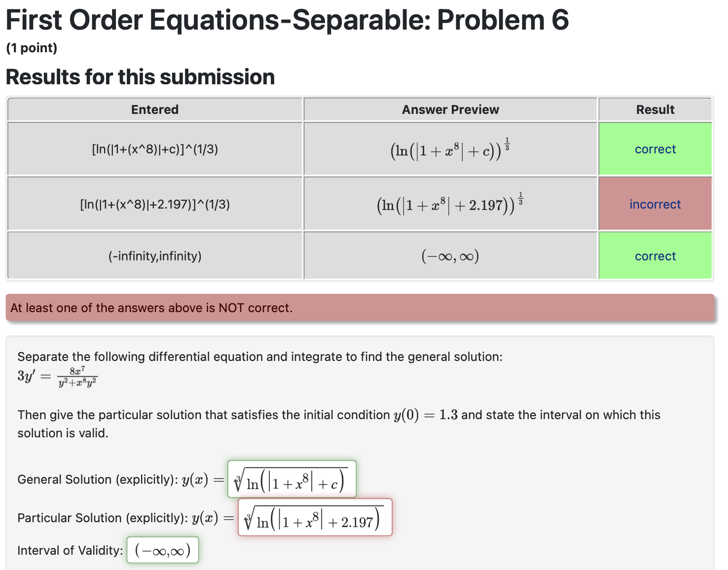
Task: Click the Result column header
Action: 655,109
